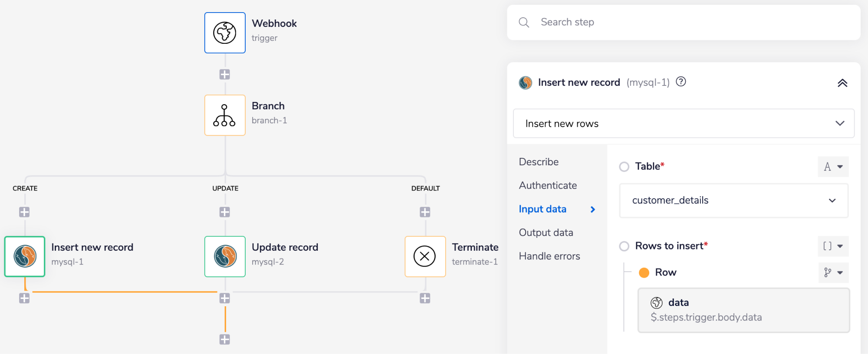Click the Terminate step icon
Image resolution: width=868 pixels, height=354 pixels.
pos(425,256)
